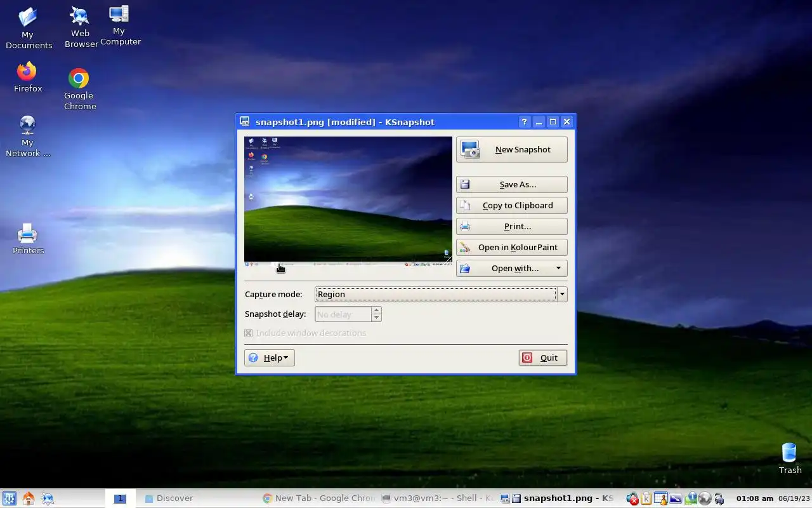Click the muted volume tray icon
The image size is (812, 508).
tap(632, 499)
